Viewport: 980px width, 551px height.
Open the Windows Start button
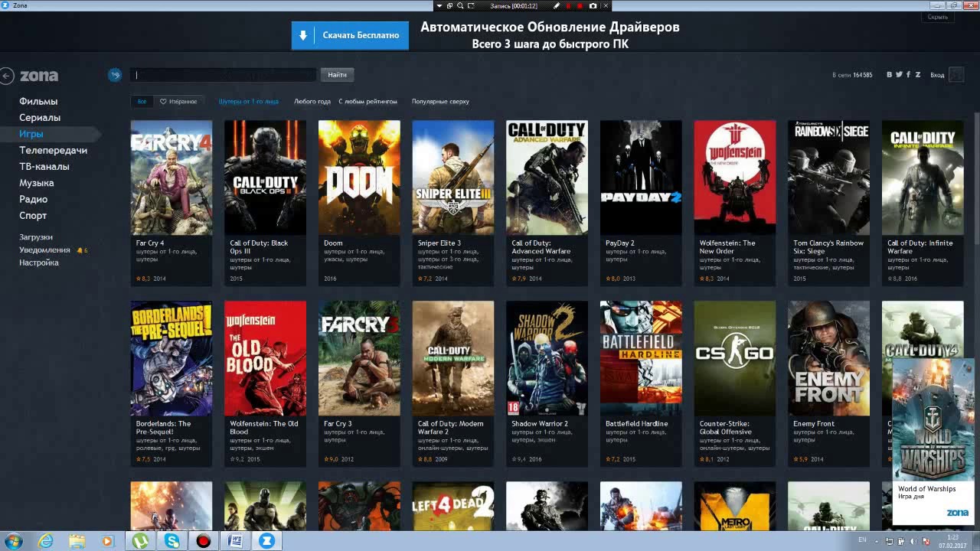13,541
